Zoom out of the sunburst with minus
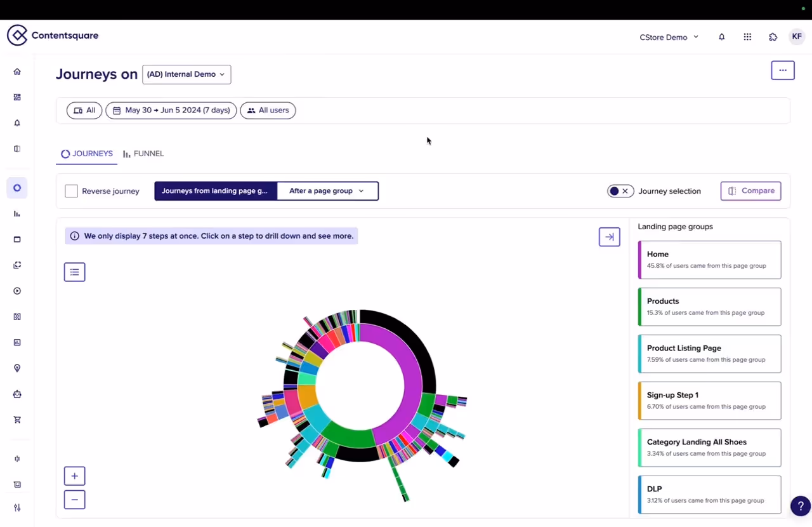812x527 pixels. (x=74, y=500)
